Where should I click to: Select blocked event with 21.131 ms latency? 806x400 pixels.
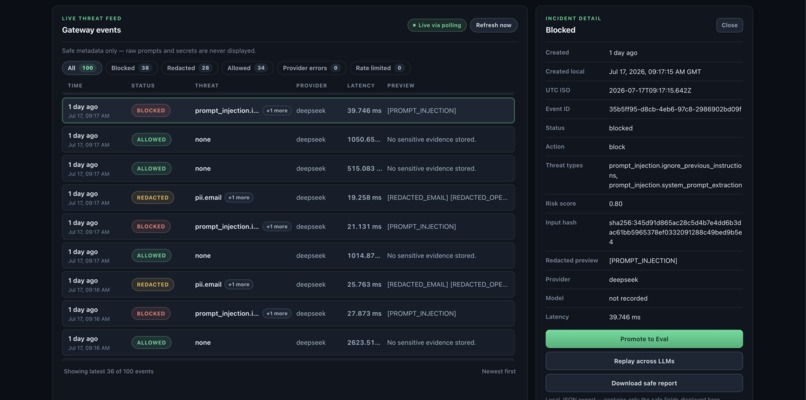coord(288,227)
